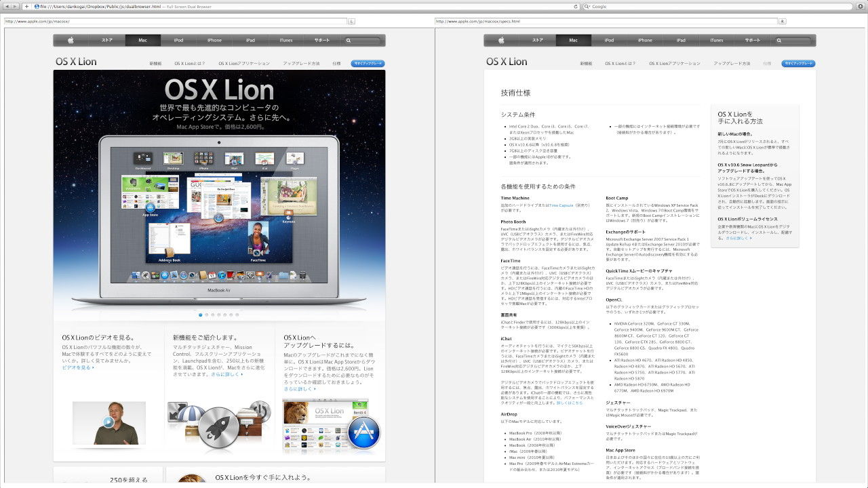Click the 仕様 link in the left pane

tap(336, 63)
